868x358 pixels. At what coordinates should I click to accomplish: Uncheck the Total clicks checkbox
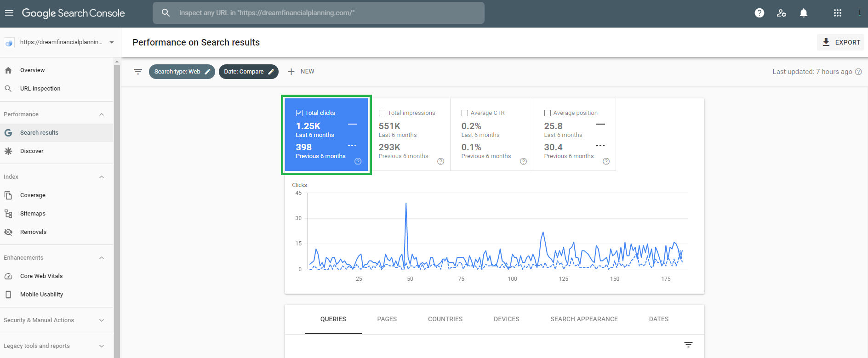299,113
